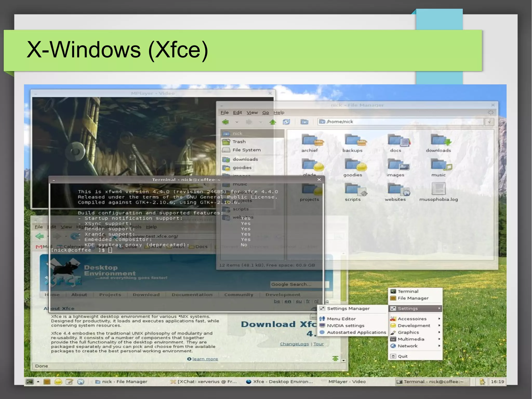Click the green Up arrow in File Manager

point(272,122)
